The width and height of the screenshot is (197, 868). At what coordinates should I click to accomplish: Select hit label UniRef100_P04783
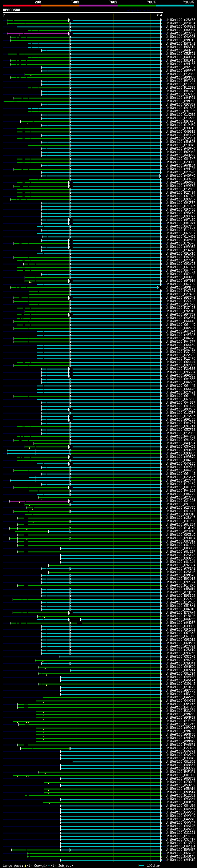tap(180, 460)
